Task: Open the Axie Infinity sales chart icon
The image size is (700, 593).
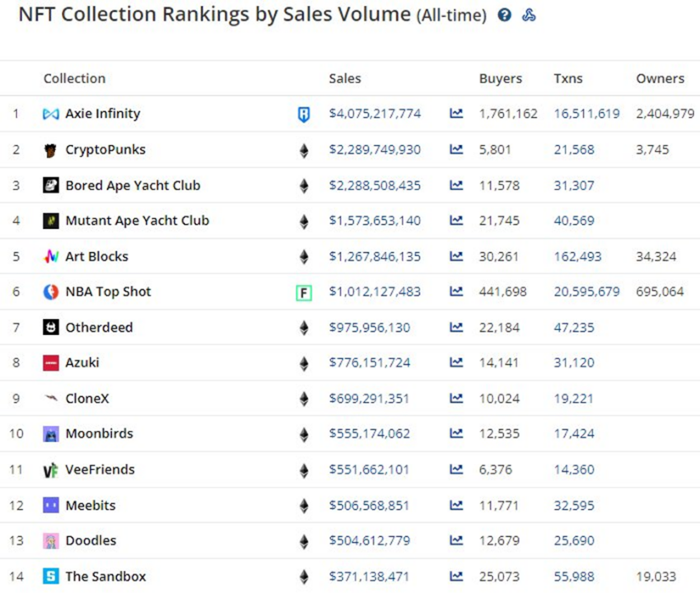Action: click(x=456, y=113)
